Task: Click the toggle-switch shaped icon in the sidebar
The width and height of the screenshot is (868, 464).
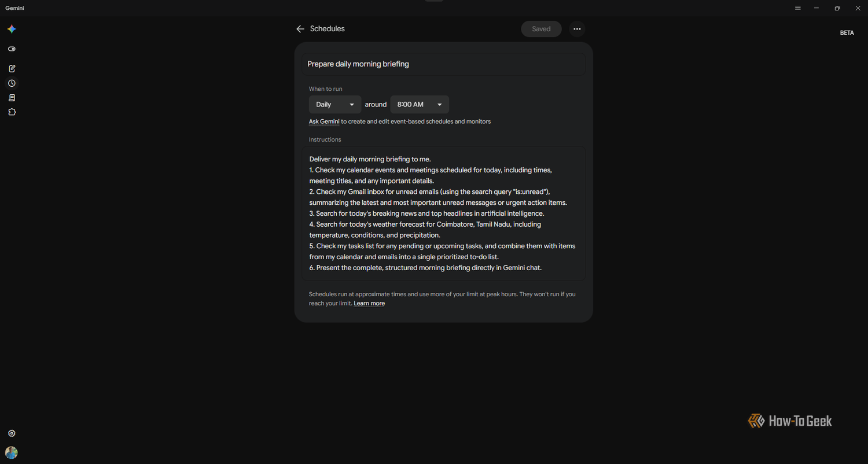Action: click(x=12, y=49)
